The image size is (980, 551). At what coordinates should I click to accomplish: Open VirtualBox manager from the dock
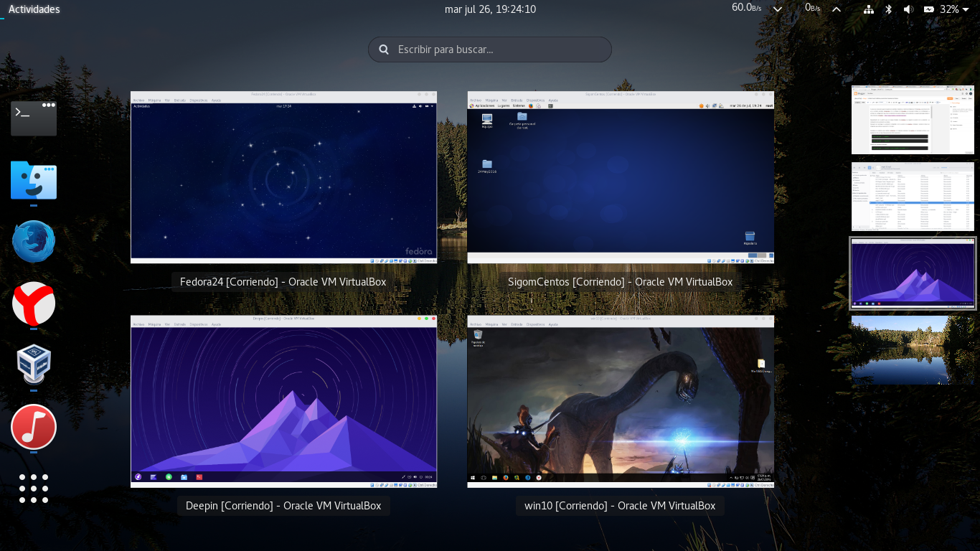(34, 365)
